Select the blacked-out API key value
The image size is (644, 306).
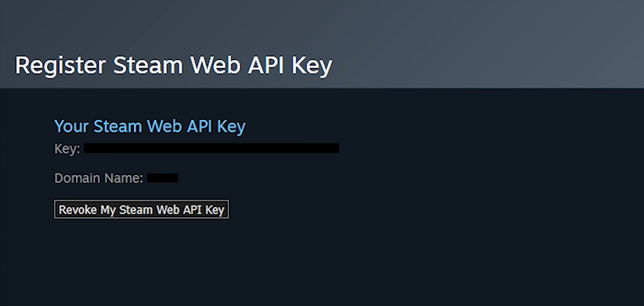tap(211, 149)
